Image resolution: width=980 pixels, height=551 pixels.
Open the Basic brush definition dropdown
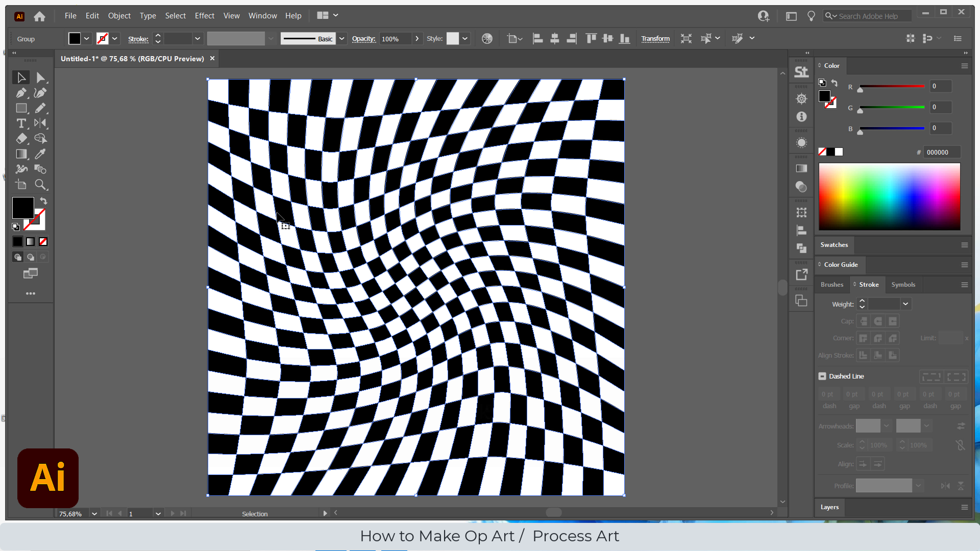[342, 39]
